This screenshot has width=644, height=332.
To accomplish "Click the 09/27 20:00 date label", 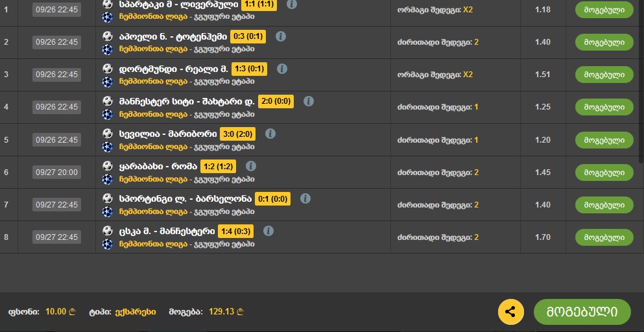I will [56, 172].
